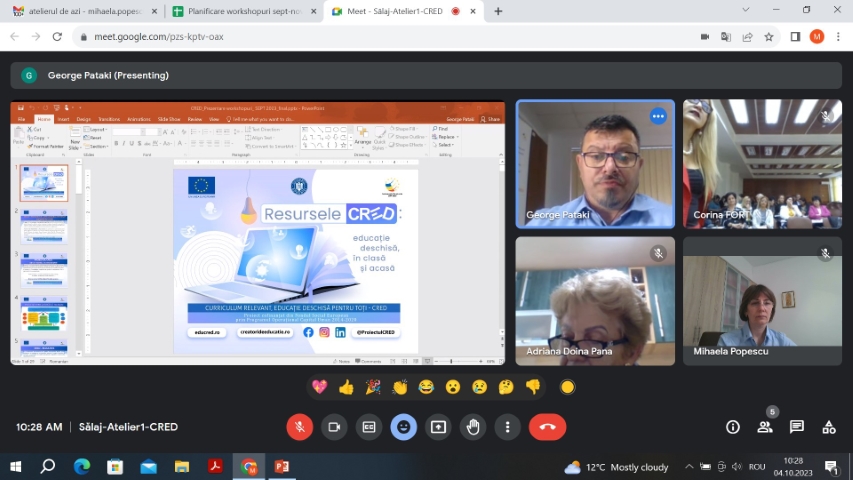This screenshot has width=853, height=480.
Task: Open more options three-dot menu
Action: coord(508,427)
